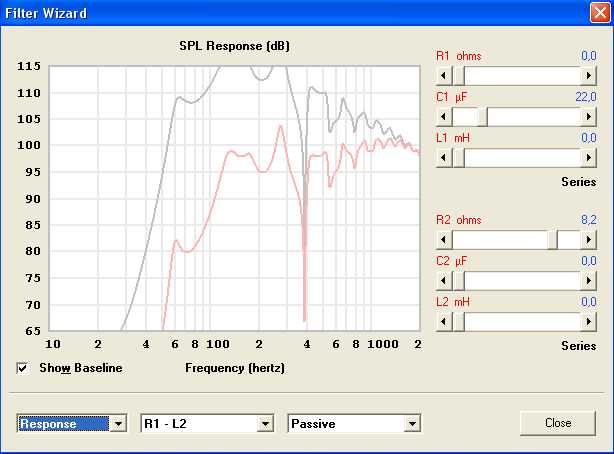Click left arrow of R1 ohms slider

pos(443,76)
